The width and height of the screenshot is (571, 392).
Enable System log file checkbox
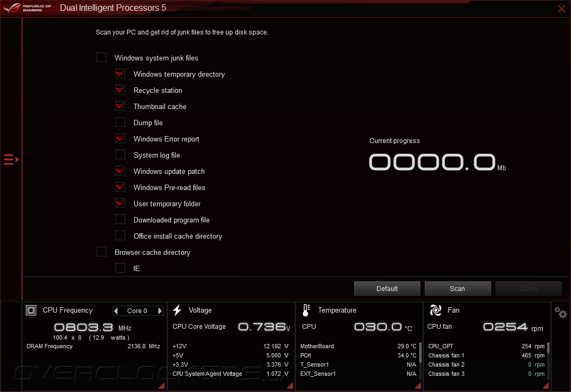coord(120,155)
